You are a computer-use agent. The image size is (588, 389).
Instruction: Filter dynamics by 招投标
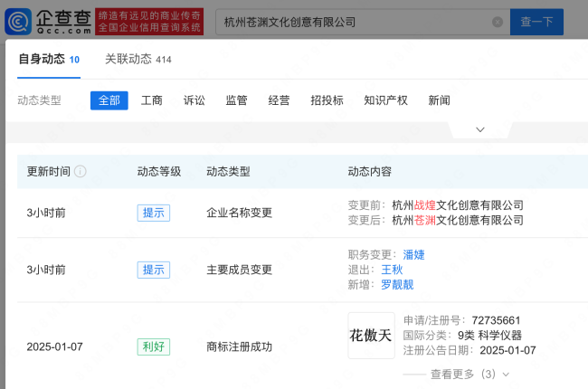(x=327, y=100)
